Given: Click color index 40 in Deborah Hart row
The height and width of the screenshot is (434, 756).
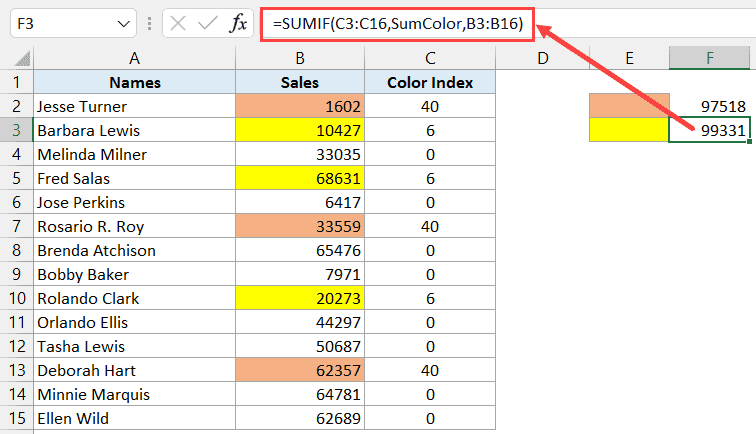Looking at the screenshot, I should 430,370.
